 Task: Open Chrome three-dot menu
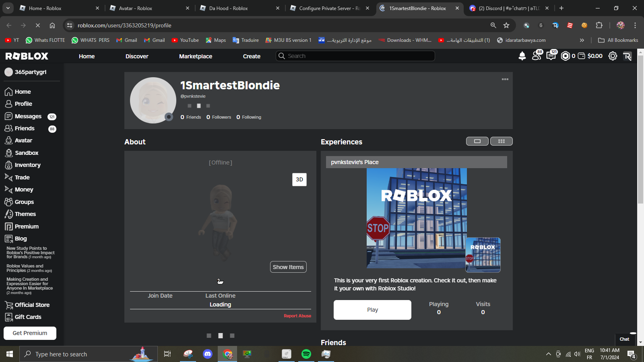[635, 25]
